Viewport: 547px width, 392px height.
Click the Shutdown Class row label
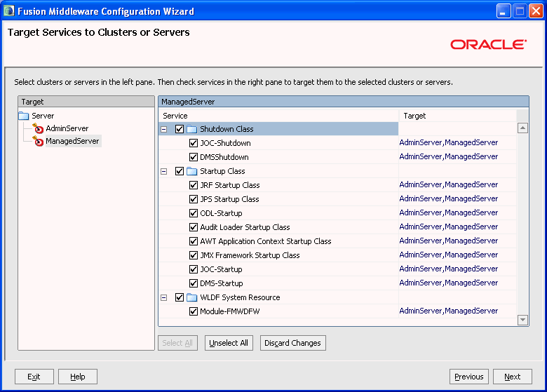pos(227,129)
